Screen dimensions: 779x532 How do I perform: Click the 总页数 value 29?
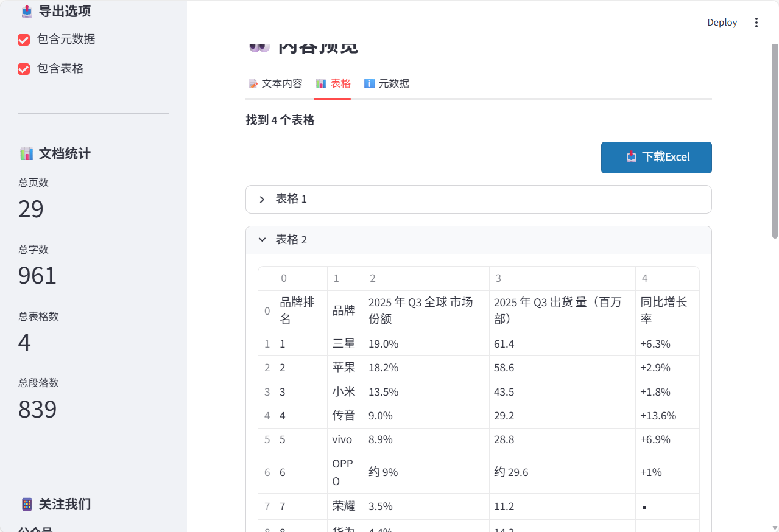[31, 209]
